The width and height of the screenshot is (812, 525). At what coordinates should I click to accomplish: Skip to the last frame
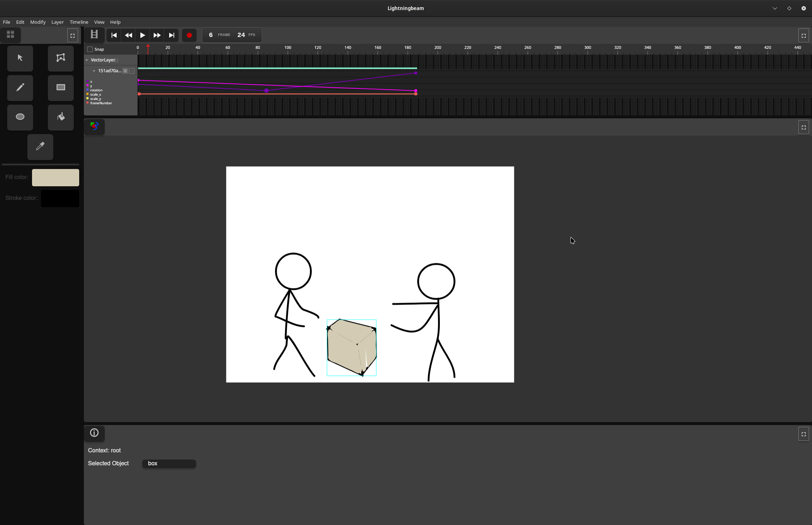click(x=171, y=35)
